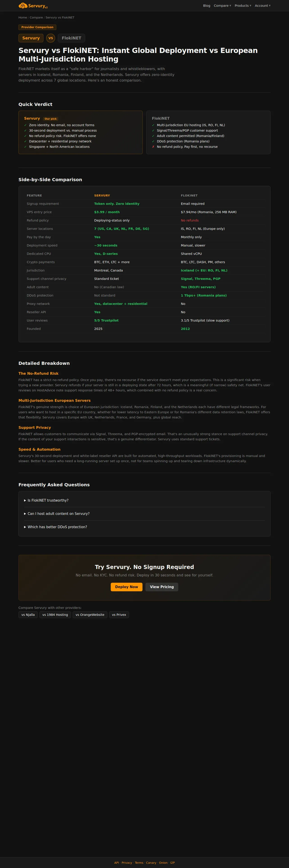
Task: Click 'The No-Refund Risk' heading
Action: tap(38, 373)
